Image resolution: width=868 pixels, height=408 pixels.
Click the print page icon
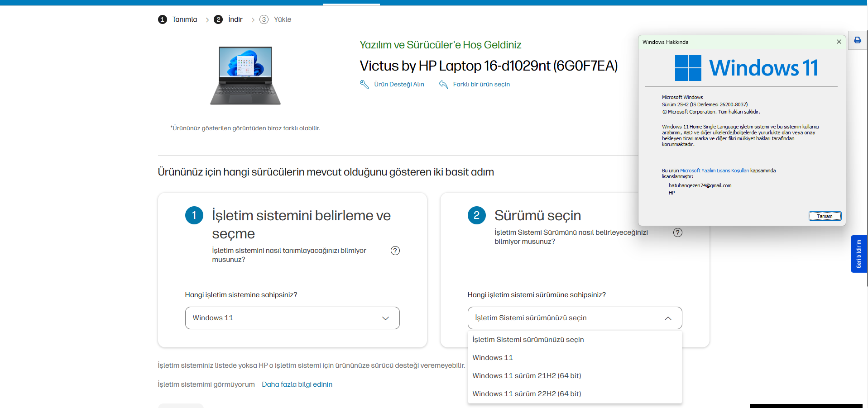[x=857, y=40]
